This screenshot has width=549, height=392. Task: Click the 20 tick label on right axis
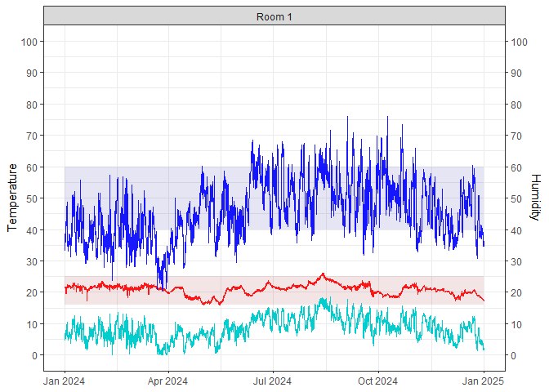pyautogui.click(x=516, y=292)
